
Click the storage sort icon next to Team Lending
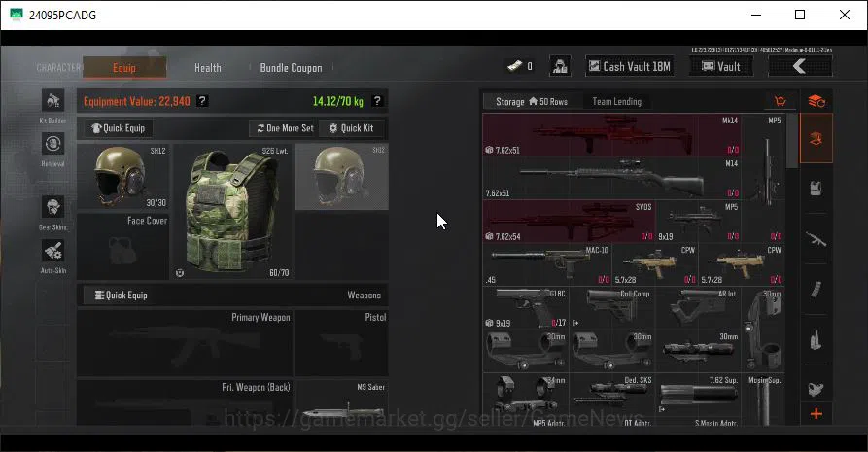(x=780, y=101)
